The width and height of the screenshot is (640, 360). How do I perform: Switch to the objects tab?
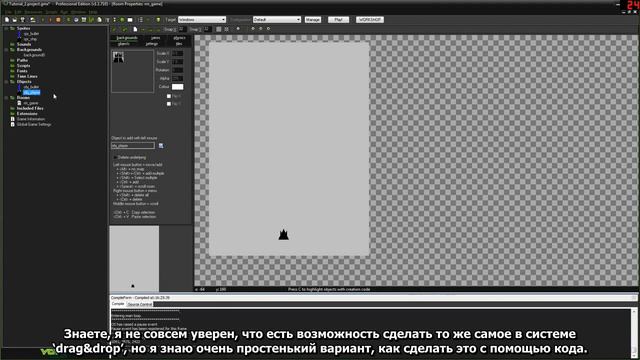[x=124, y=44]
